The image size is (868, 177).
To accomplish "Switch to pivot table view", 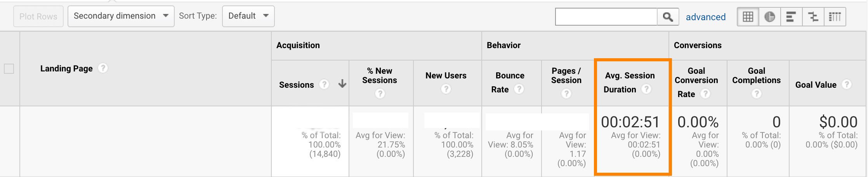I will click(x=835, y=17).
